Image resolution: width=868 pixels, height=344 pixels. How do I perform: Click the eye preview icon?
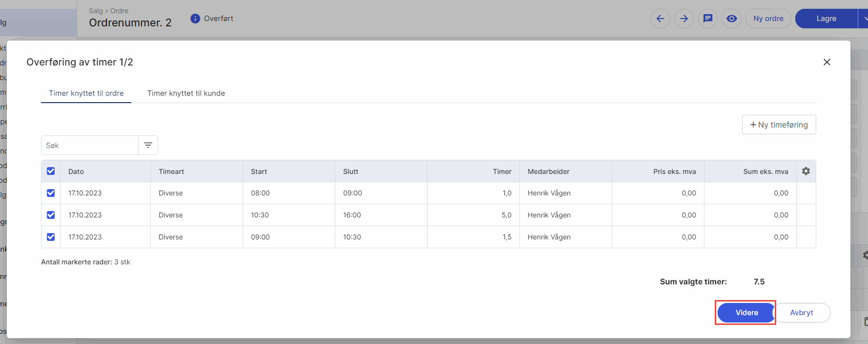(731, 19)
